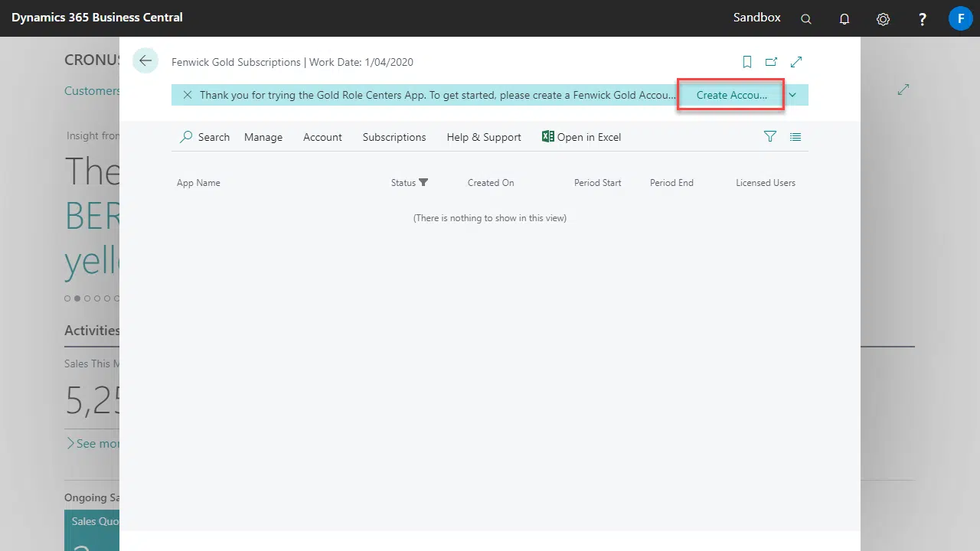Open the settings gear menu

coord(883,19)
